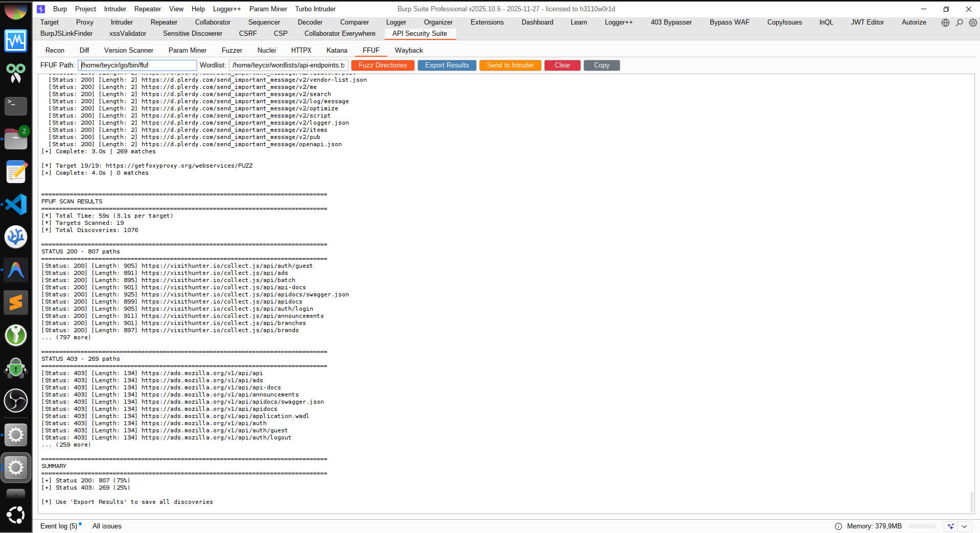Copy the results using the Copy button
The width and height of the screenshot is (980, 533).
point(602,65)
